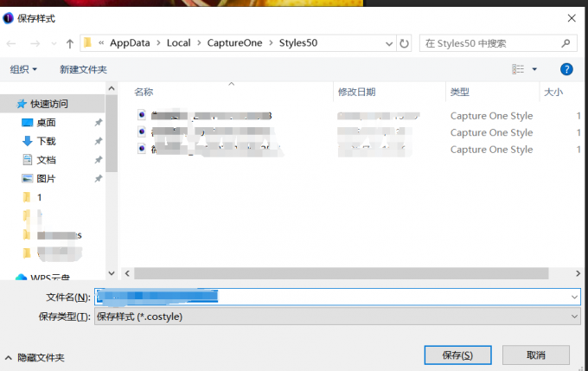Viewport: 588px width, 371px height.
Task: Click 隐藏文件夹 to hide folders pane
Action: point(35,357)
